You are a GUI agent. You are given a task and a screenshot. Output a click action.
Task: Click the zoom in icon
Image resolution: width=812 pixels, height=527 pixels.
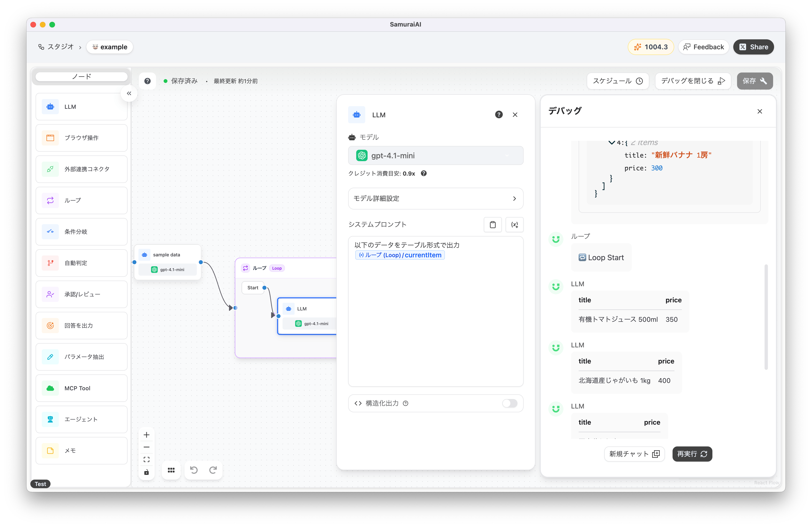point(146,435)
